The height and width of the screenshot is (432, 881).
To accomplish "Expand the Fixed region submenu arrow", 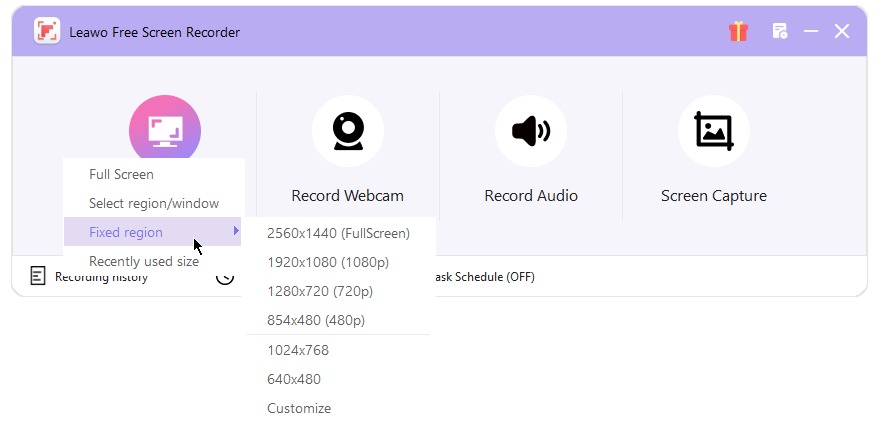I will pyautogui.click(x=236, y=231).
